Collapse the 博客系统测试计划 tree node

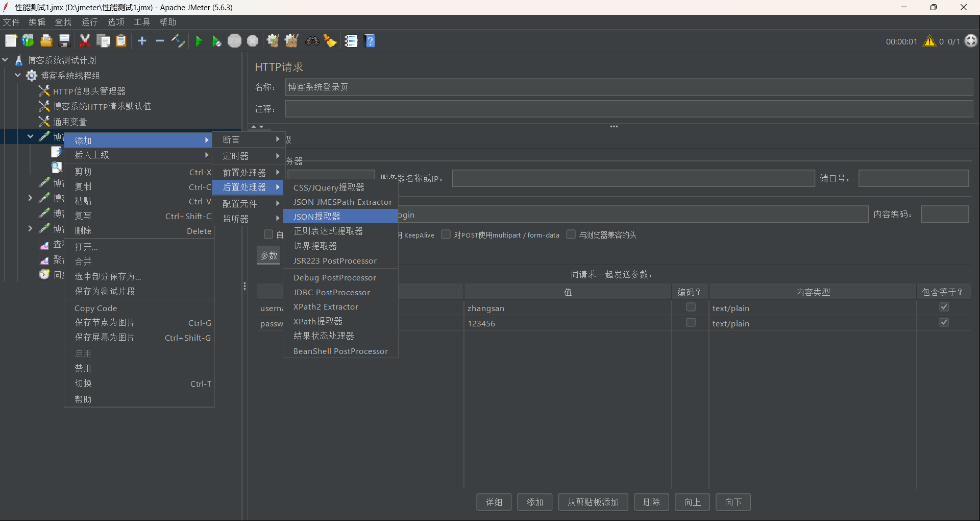point(6,60)
